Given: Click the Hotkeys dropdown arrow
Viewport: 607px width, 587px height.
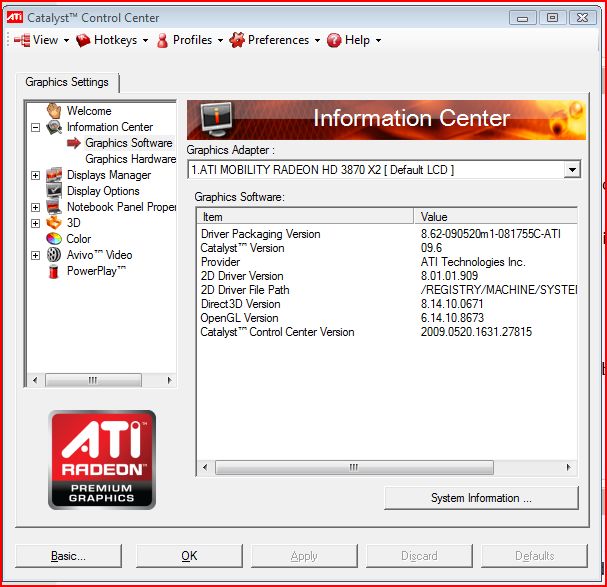Looking at the screenshot, I should point(145,40).
